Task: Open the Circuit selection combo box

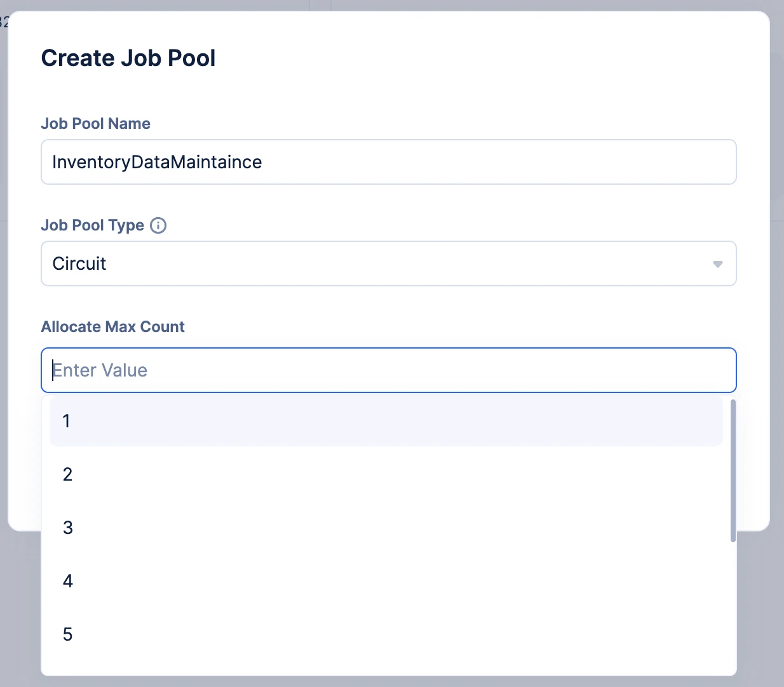Action: 381,263
